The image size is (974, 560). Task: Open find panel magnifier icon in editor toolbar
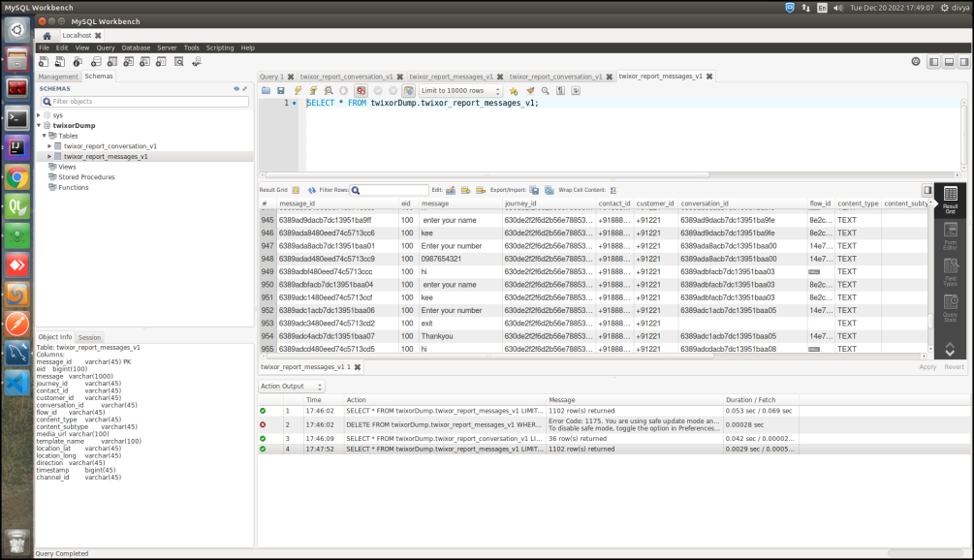[x=545, y=91]
